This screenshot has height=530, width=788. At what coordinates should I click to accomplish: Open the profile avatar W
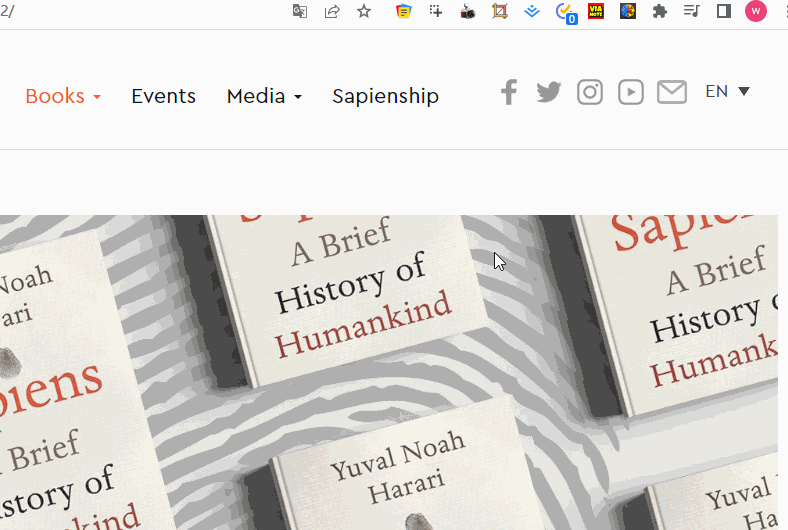pos(756,11)
